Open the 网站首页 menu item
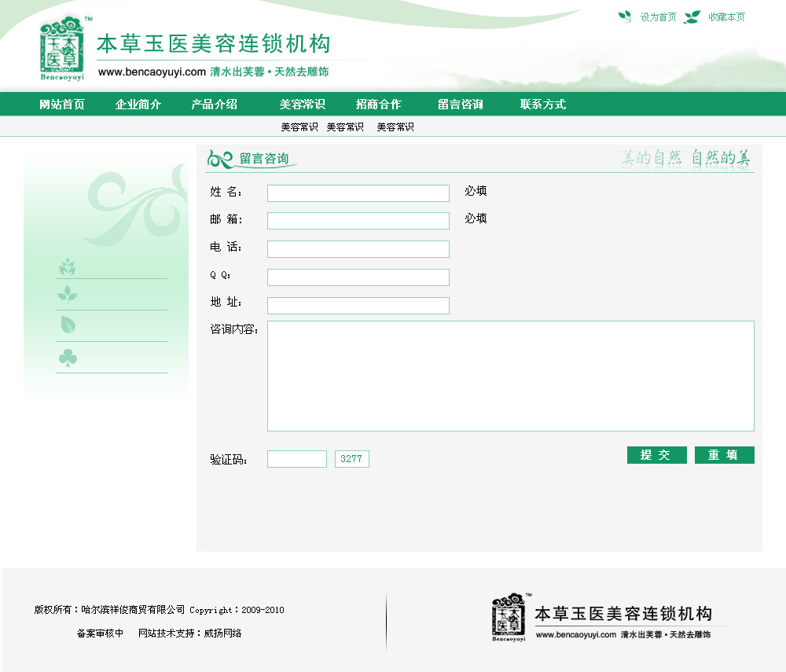This screenshot has width=786, height=672. [62, 105]
